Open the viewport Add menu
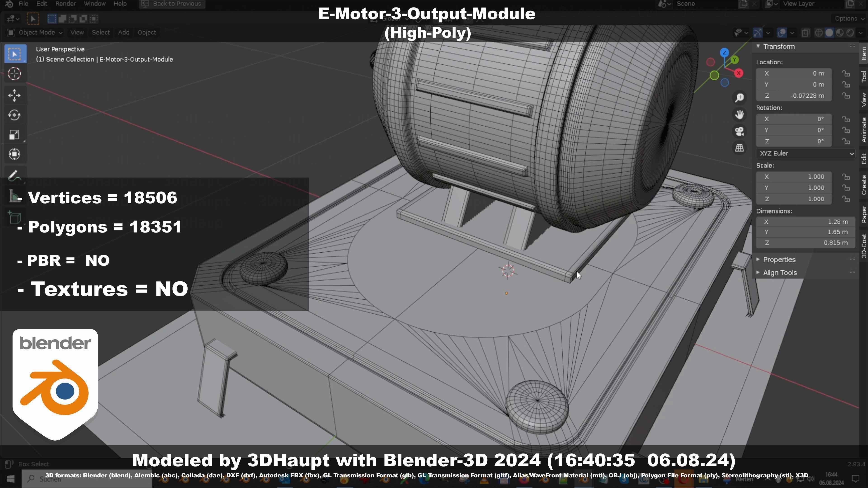Image resolution: width=868 pixels, height=488 pixels. coord(124,33)
